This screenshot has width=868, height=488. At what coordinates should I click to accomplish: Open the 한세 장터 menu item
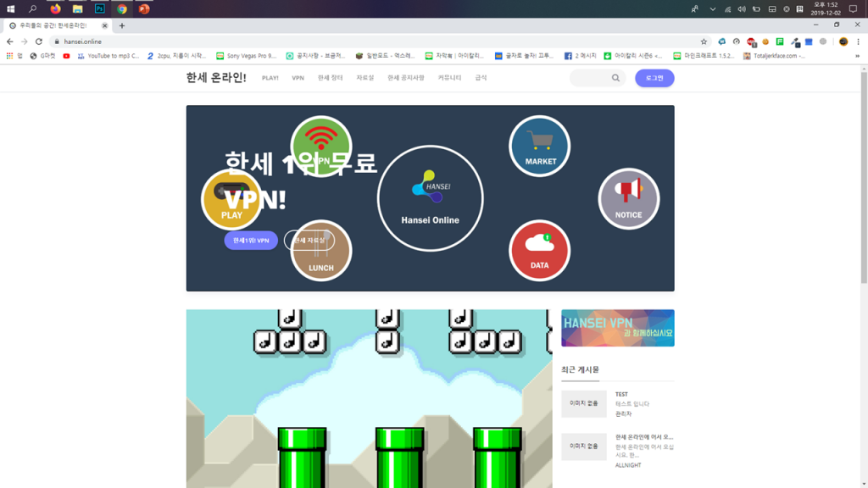point(330,78)
